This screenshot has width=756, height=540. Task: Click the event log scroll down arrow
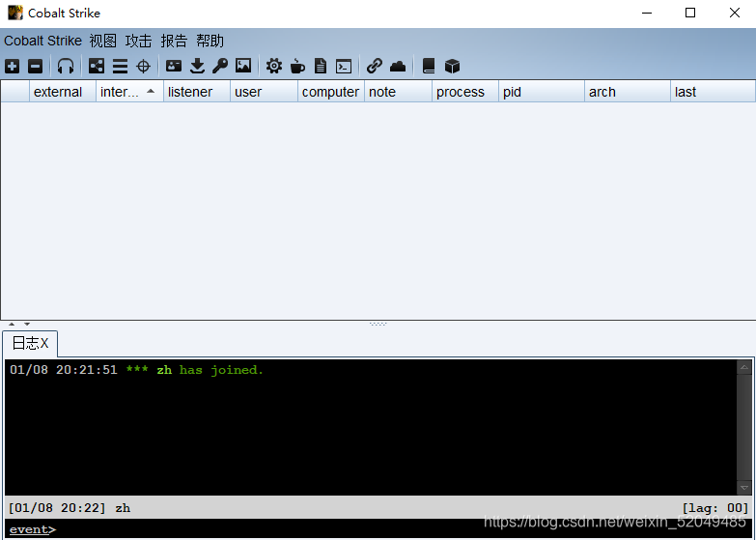744,488
